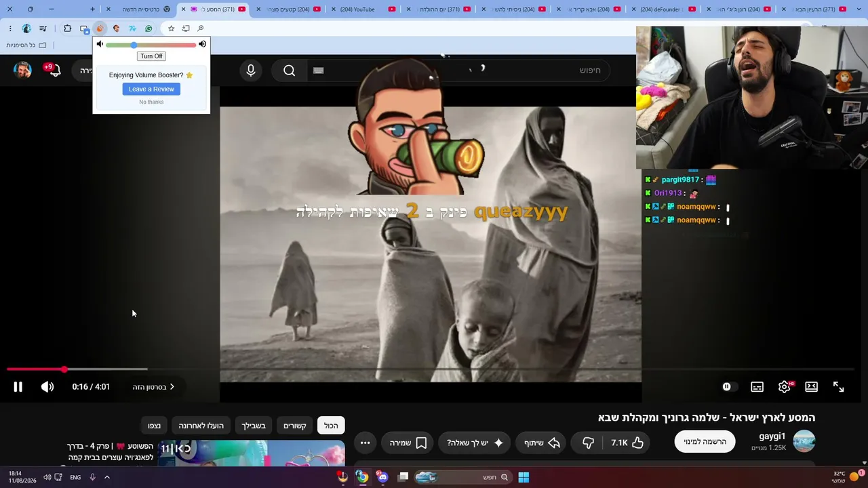The height and width of the screenshot is (488, 868).
Task: Click the 'הרשמה למינוי' subscribe button
Action: click(705, 442)
